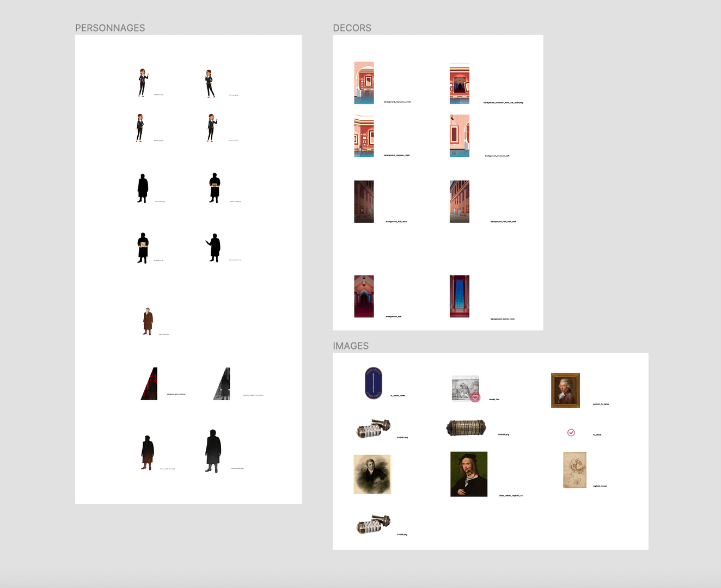Image resolution: width=721 pixels, height=588 pixels.
Task: Click the museum center background with archway
Action: pyautogui.click(x=364, y=83)
